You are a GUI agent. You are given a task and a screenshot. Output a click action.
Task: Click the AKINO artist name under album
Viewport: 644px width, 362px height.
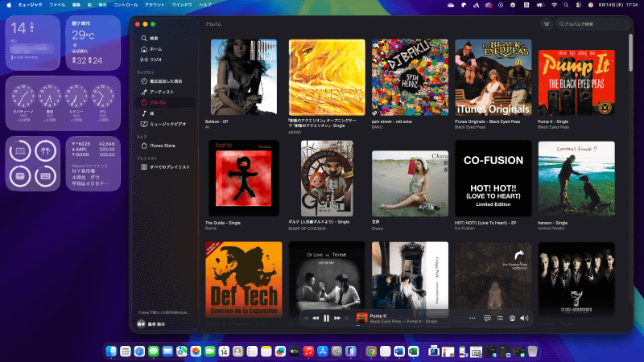(x=295, y=133)
